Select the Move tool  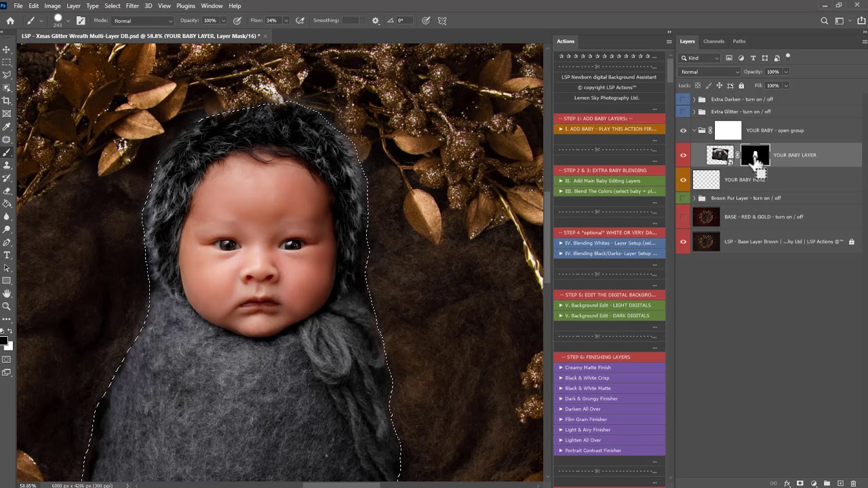point(7,49)
